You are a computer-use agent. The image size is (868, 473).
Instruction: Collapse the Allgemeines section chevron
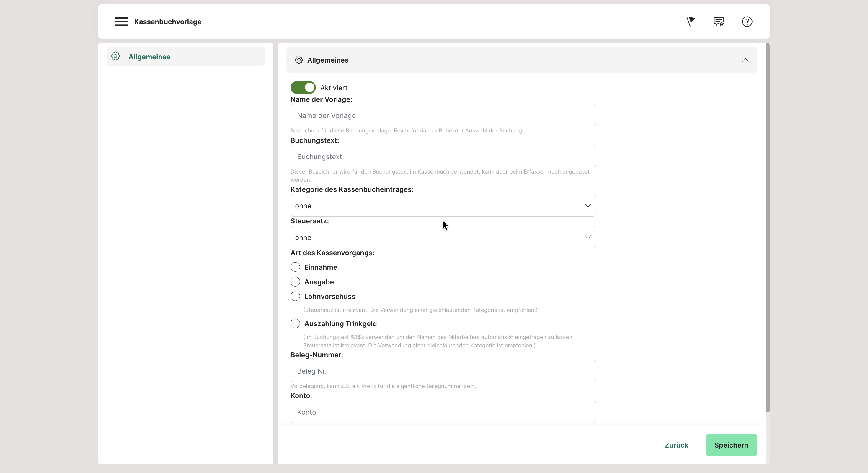745,60
